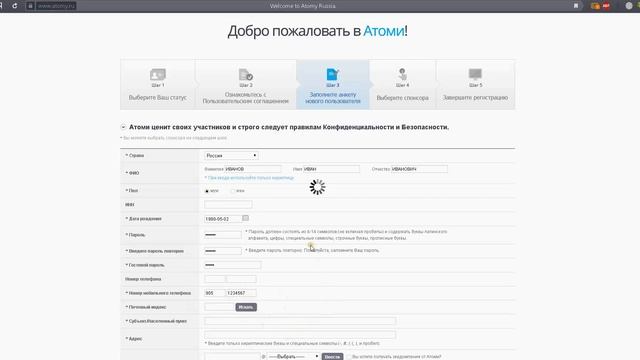640x360 pixels.
Task: Go to Step 2 user agreement tab
Action: coord(246,84)
